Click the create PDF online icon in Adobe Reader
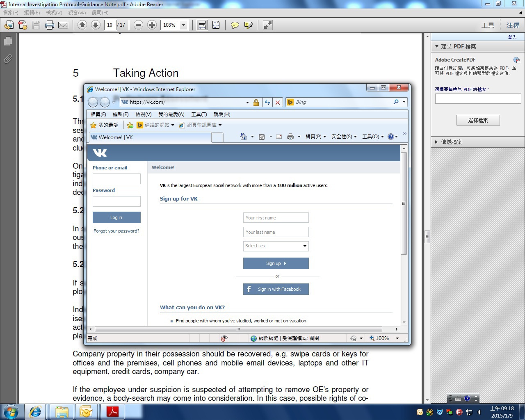Image resolution: width=525 pixels, height=420 pixels. click(23, 25)
